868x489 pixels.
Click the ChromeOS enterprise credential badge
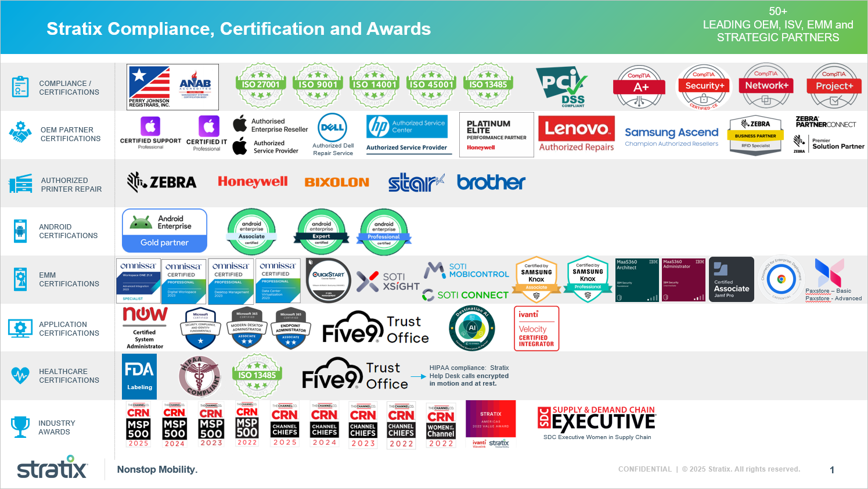pos(781,279)
